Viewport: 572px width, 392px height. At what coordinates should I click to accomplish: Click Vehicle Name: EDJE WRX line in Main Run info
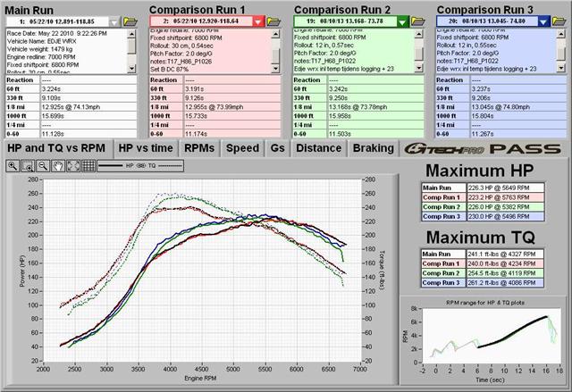tap(42, 41)
